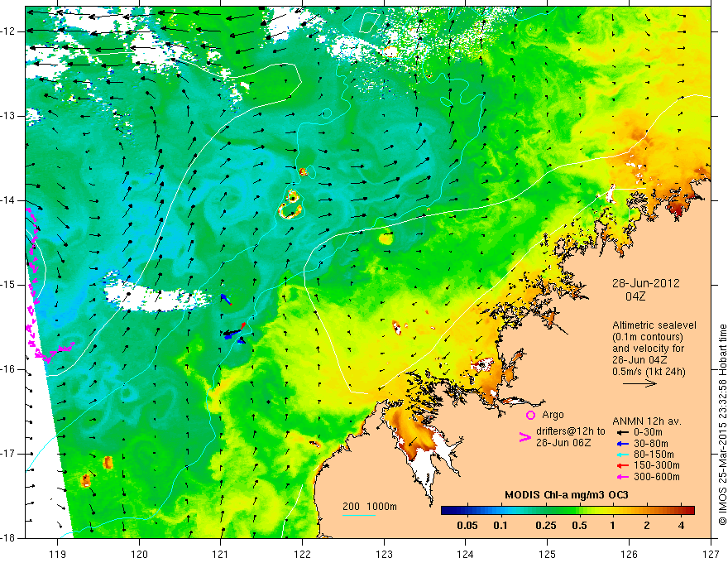This screenshot has width=728, height=563.
Task: Click the 'Argo' legend label
Action: 553,415
